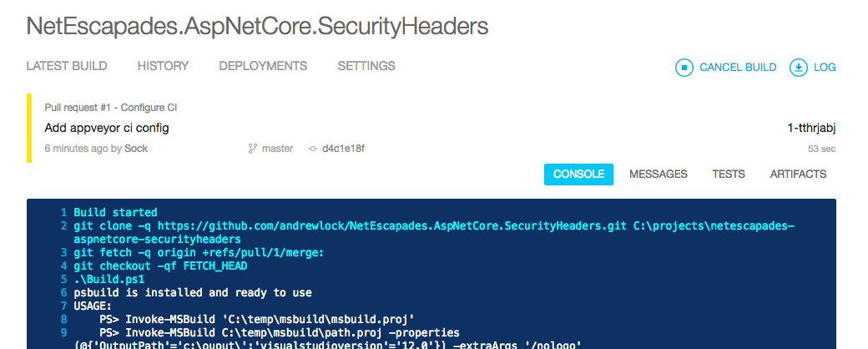Click the commit icon beside d4c1e18f
The width and height of the screenshot is (868, 349).
point(313,149)
